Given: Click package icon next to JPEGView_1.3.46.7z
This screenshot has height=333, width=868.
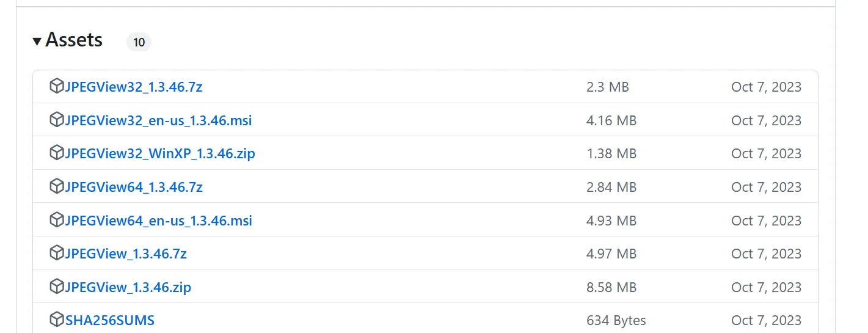Looking at the screenshot, I should click(x=57, y=253).
